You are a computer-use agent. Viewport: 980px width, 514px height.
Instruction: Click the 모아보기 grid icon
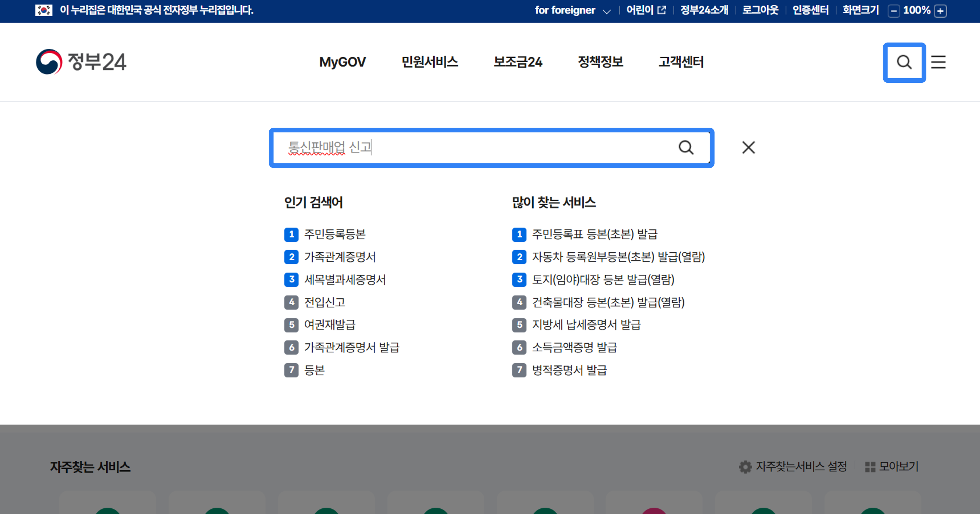(x=870, y=467)
